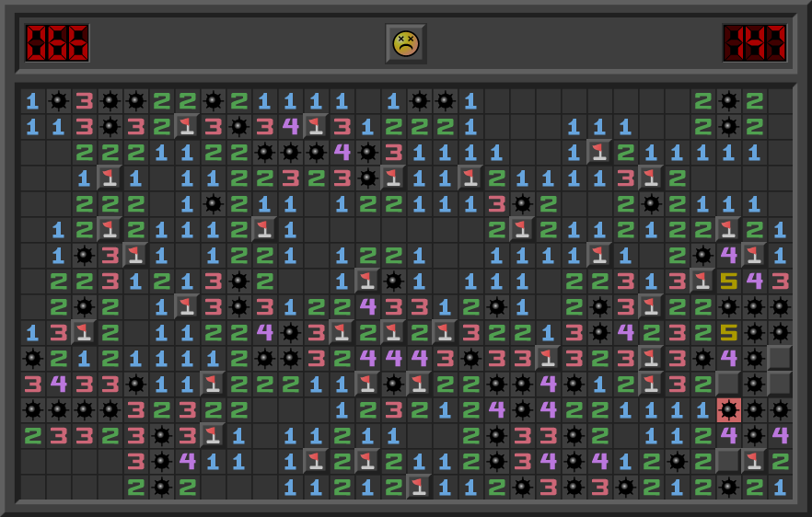The image size is (812, 517).
Task: Click the purple 4 in the rightmost column
Action: [x=781, y=435]
